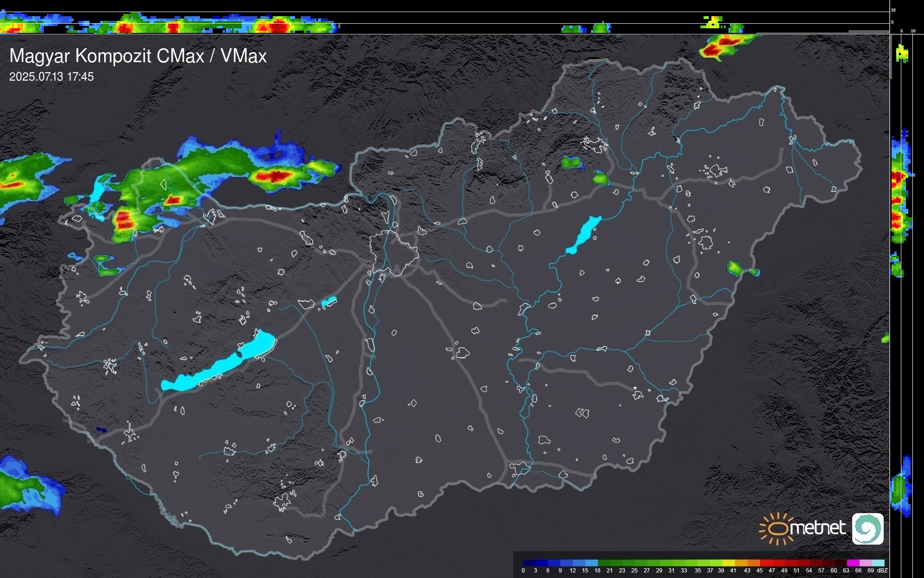This screenshot has height=578, width=924.
Task: Click the Magyar Kompozit CMax / VMax title
Action: pos(138,56)
